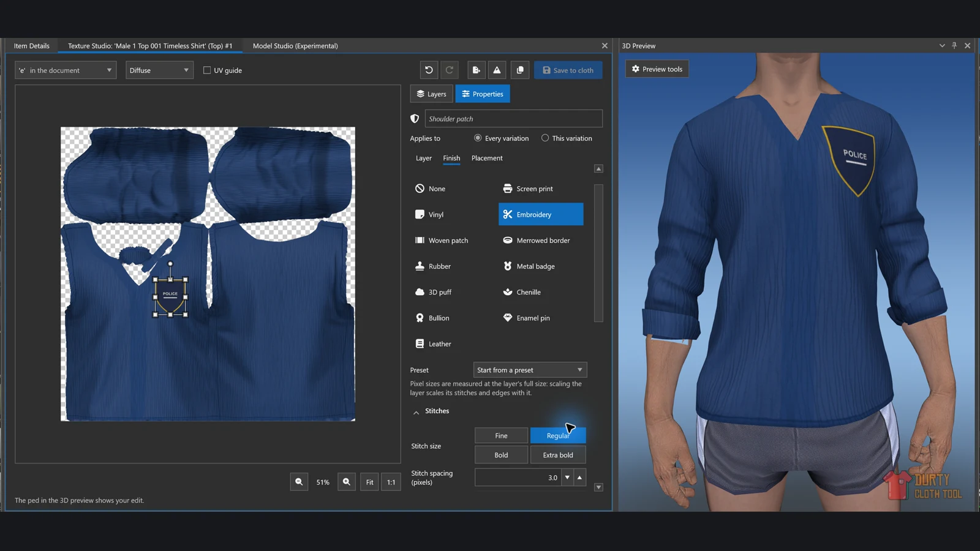Viewport: 980px width, 551px height.
Task: Open the Layer sub-tab
Action: (424, 158)
